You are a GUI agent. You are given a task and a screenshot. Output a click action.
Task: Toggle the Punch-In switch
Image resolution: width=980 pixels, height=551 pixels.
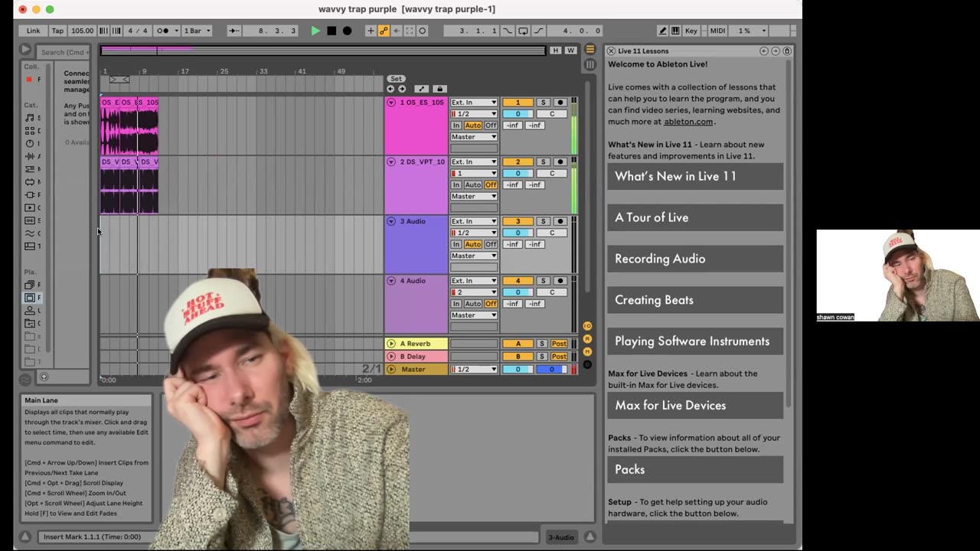point(508,31)
